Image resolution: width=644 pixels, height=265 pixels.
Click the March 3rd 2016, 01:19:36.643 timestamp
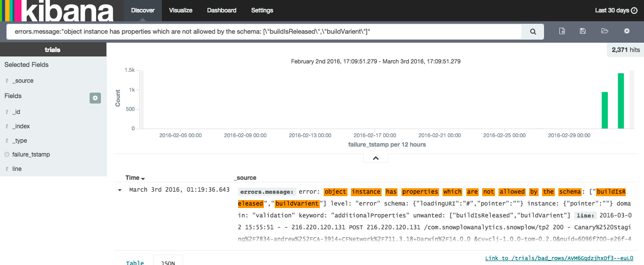[x=179, y=190]
